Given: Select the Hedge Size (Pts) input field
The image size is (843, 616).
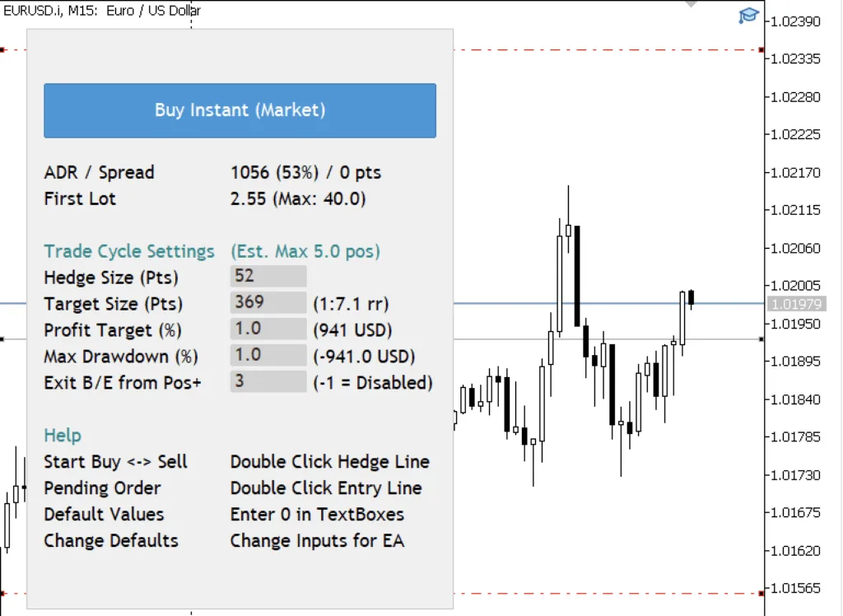Looking at the screenshot, I should click(268, 276).
